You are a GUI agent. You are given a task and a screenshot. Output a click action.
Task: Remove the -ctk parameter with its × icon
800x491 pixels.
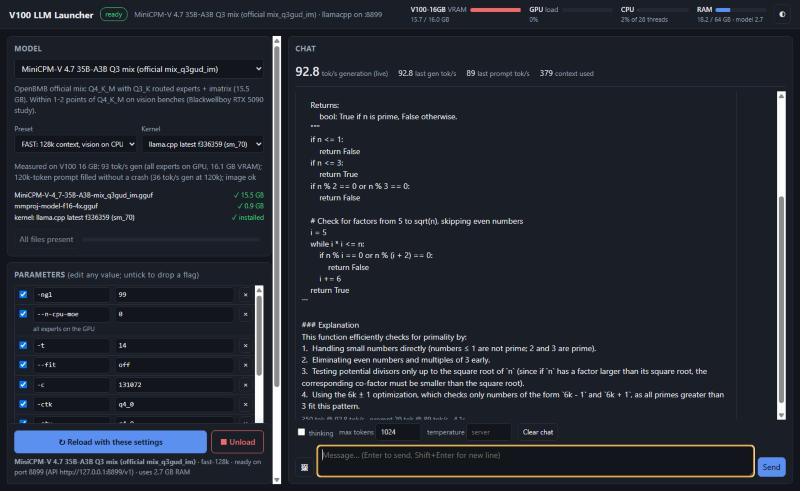[245, 404]
